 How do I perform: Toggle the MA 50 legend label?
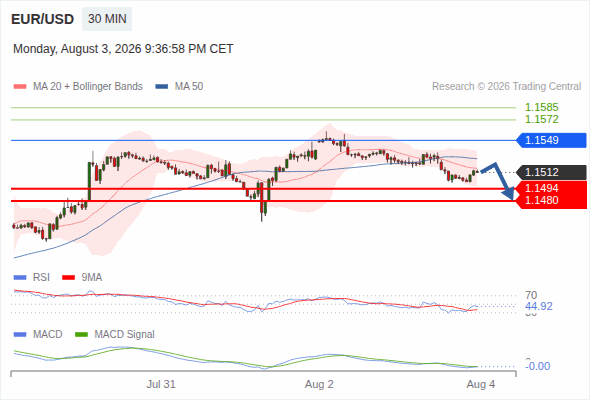tap(189, 87)
